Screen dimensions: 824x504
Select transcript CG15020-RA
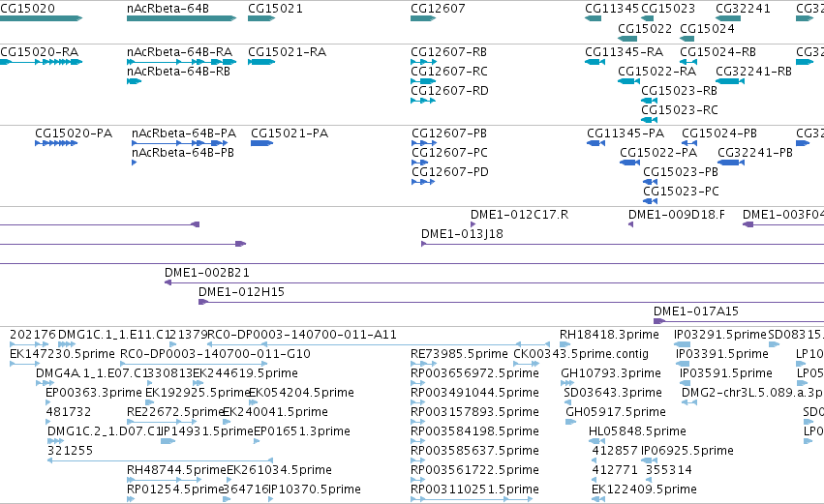40,52
